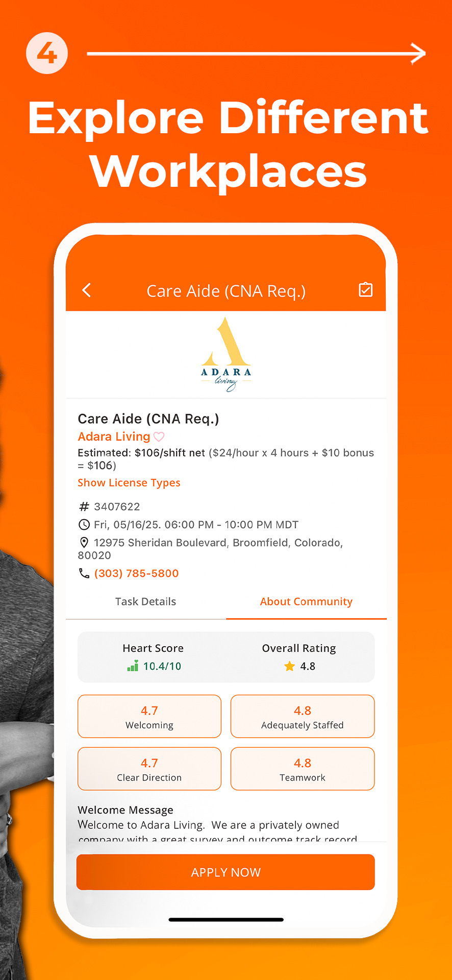Click the green Heart Score bar icon
The height and width of the screenshot is (980, 452).
click(x=133, y=666)
